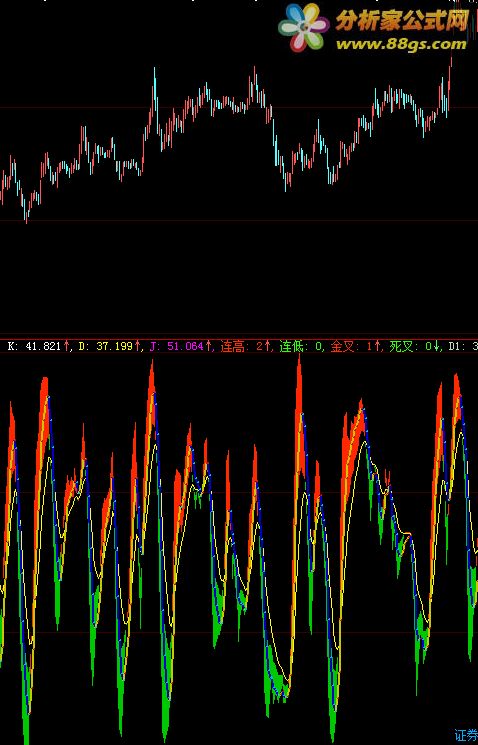
Task: Click the 金叉: 1 indicator reading
Action: (355, 346)
